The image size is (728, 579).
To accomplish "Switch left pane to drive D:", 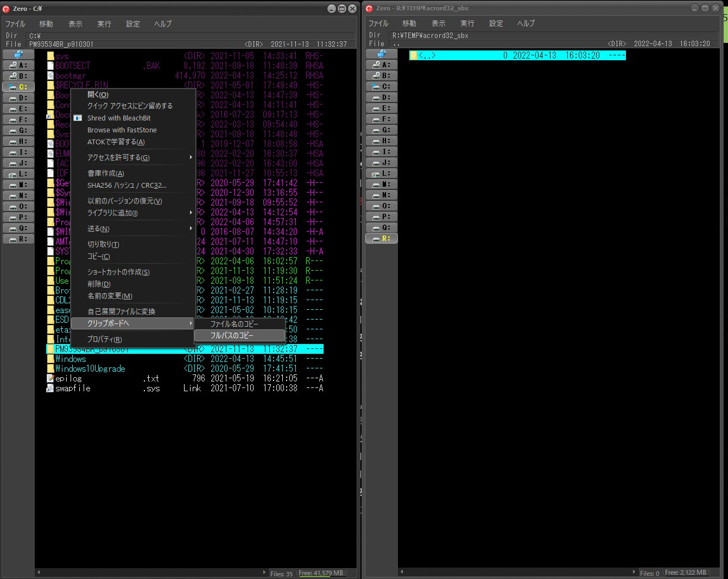I will point(18,98).
